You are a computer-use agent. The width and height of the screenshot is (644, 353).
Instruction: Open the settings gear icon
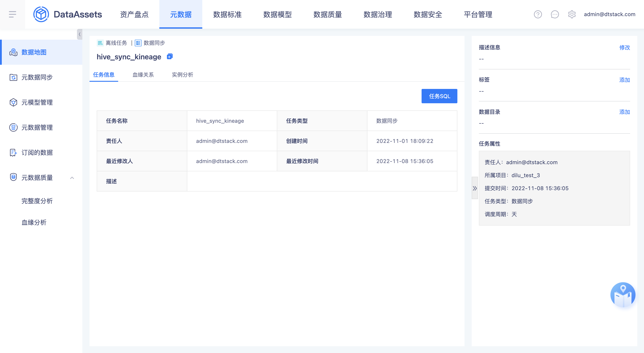[x=572, y=14]
